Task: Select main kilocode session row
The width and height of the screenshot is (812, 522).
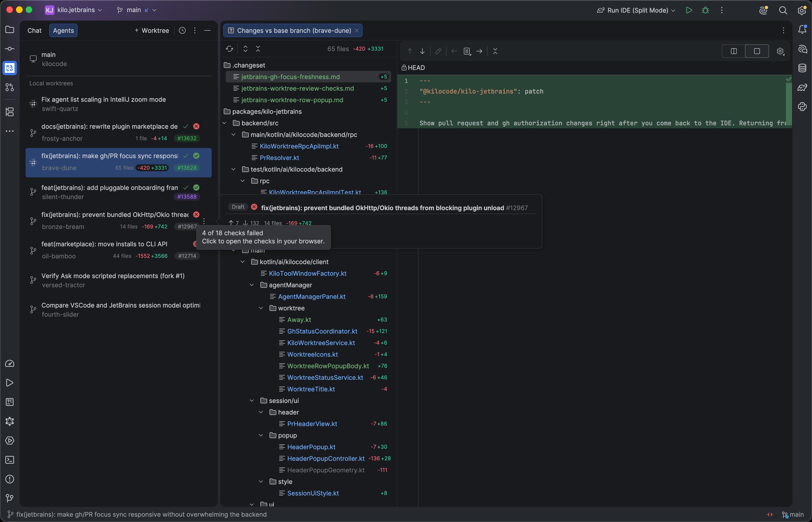Action: coord(118,59)
